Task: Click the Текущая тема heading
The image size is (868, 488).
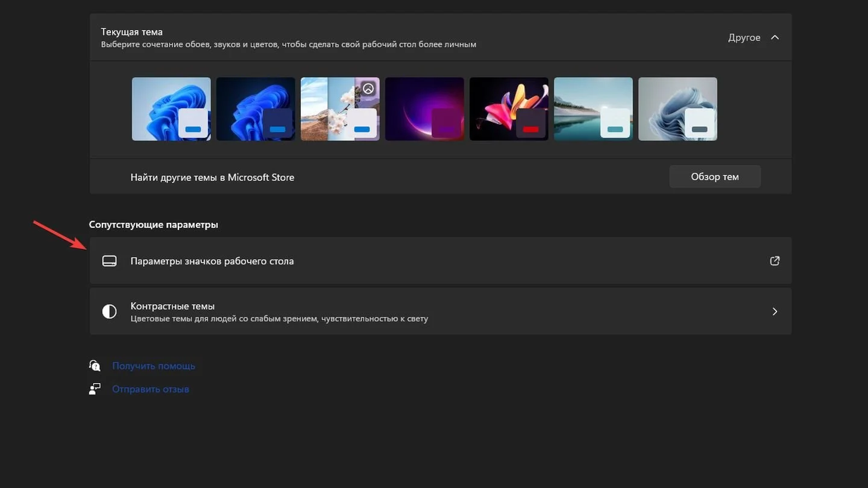Action: tap(131, 32)
